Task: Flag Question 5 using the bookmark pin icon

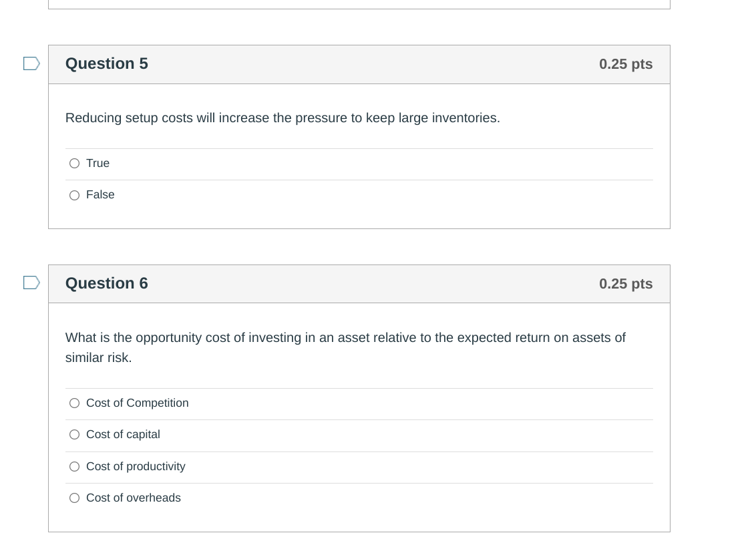Action: [x=31, y=63]
